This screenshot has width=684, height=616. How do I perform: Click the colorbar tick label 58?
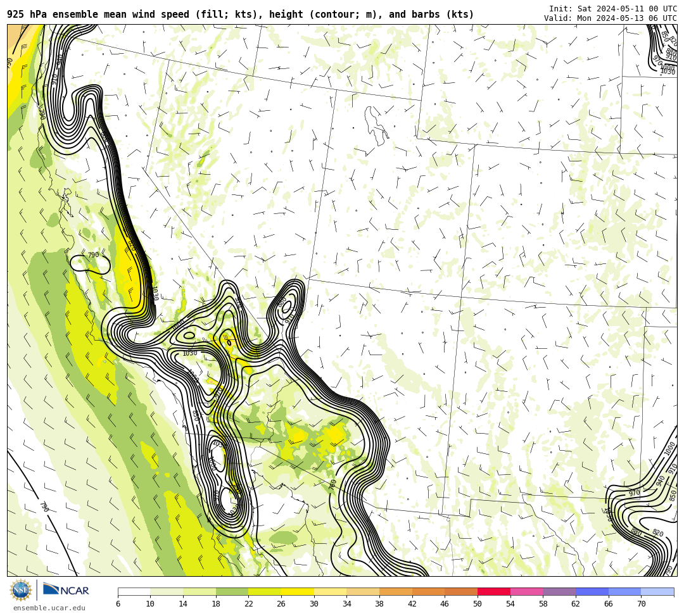click(x=543, y=604)
